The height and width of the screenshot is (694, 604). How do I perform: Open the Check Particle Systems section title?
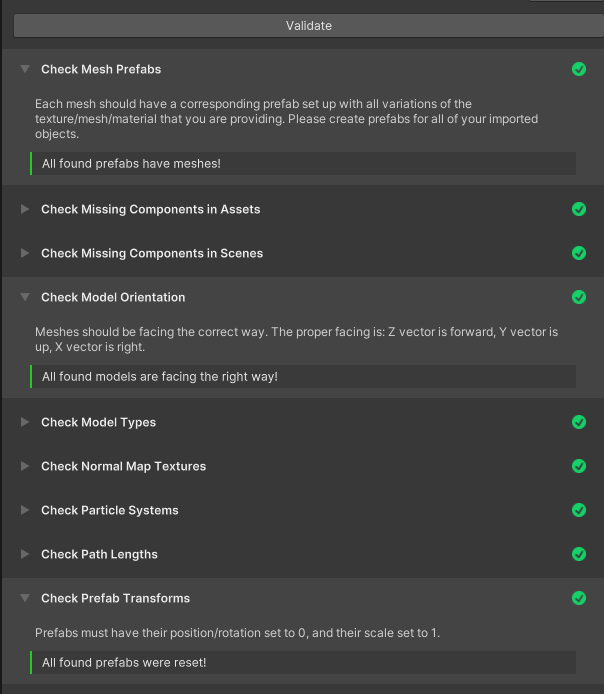pyautogui.click(x=109, y=510)
